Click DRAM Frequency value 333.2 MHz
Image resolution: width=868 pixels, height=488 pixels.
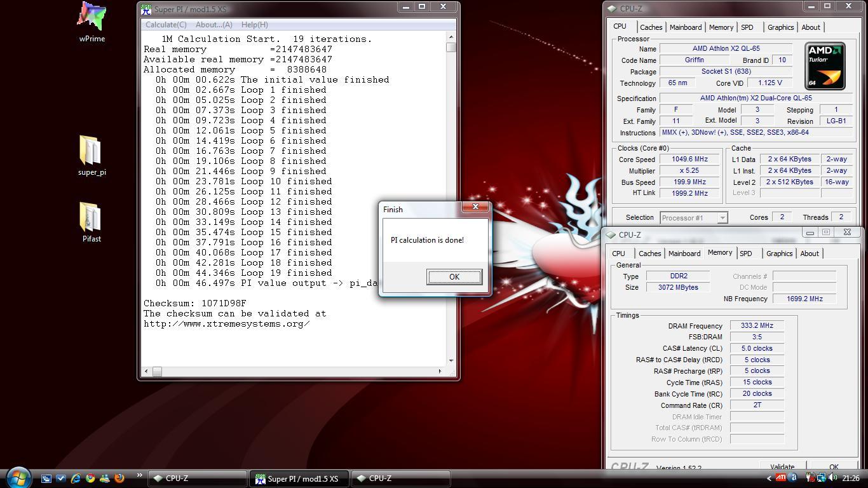click(757, 325)
